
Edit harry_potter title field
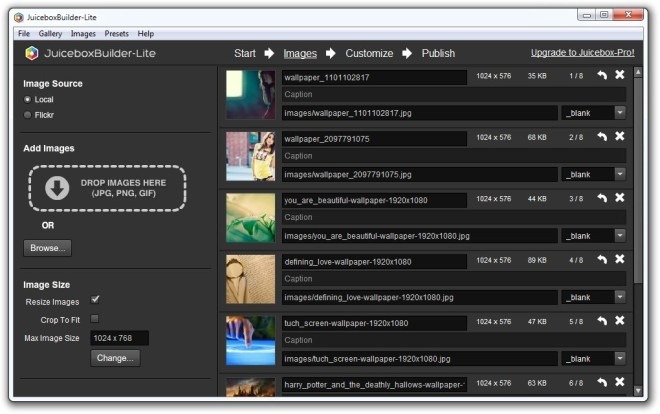pyautogui.click(x=374, y=385)
